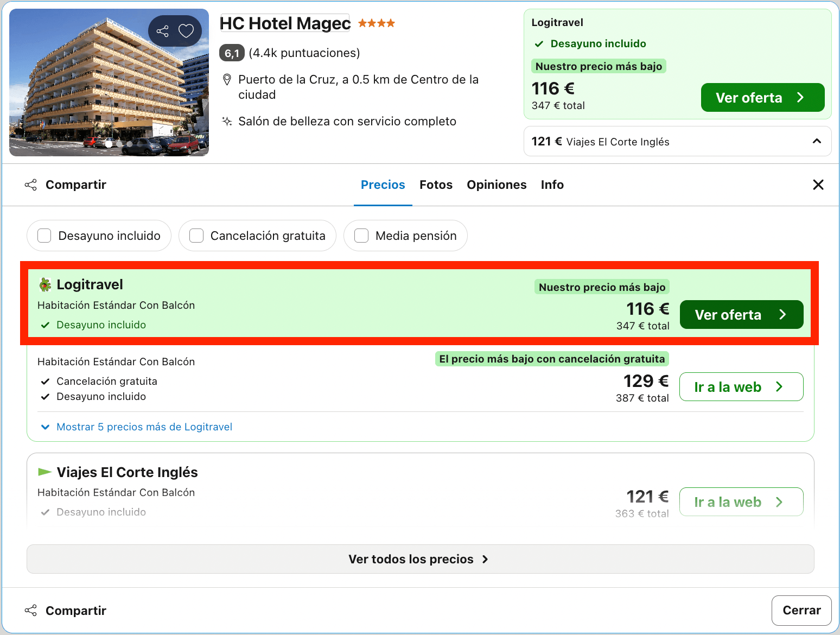Click share icon beside top Compartir
This screenshot has height=635, width=840.
coord(31,185)
